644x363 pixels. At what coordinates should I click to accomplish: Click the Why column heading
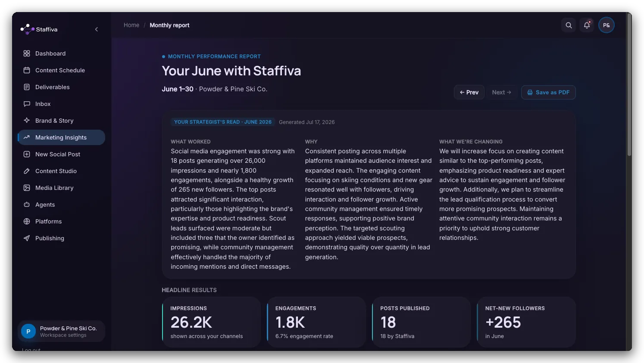(311, 142)
